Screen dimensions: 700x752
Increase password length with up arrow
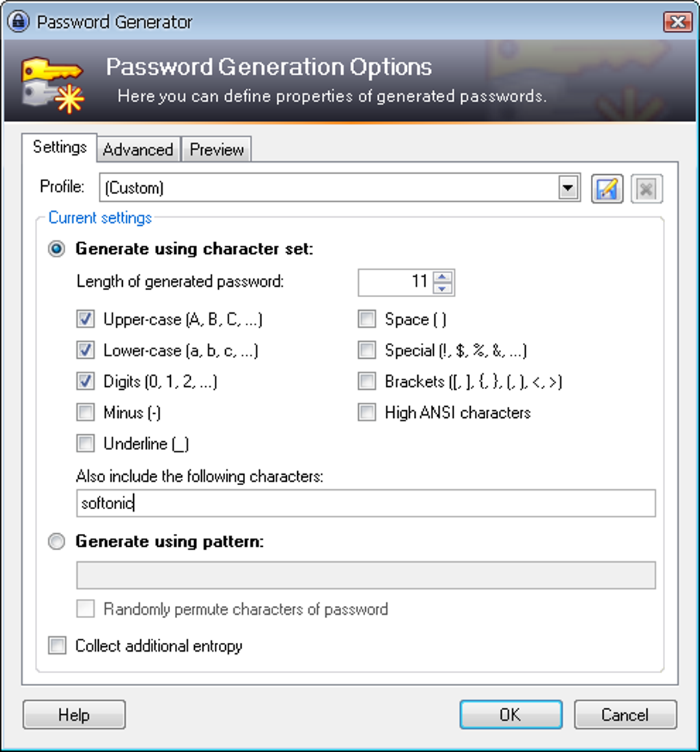click(x=443, y=277)
